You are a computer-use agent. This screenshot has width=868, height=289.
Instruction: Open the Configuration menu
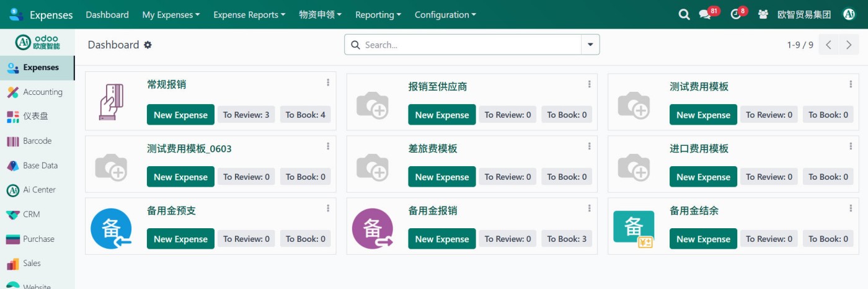446,14
